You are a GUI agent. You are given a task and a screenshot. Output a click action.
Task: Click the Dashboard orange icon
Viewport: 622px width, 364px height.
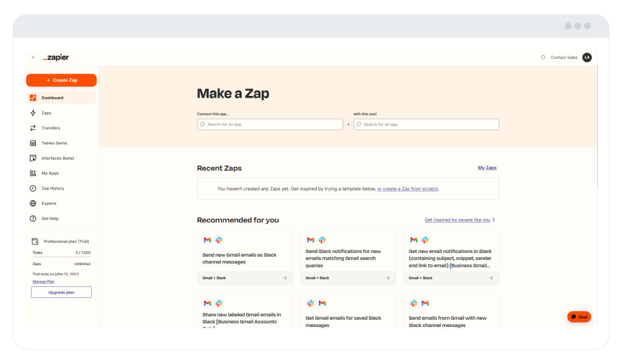[x=33, y=98]
